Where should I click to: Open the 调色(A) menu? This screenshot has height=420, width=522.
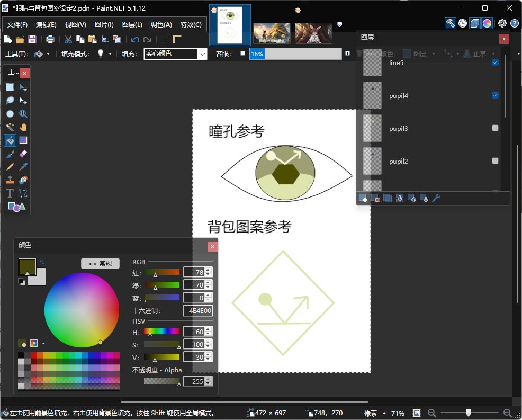point(161,25)
